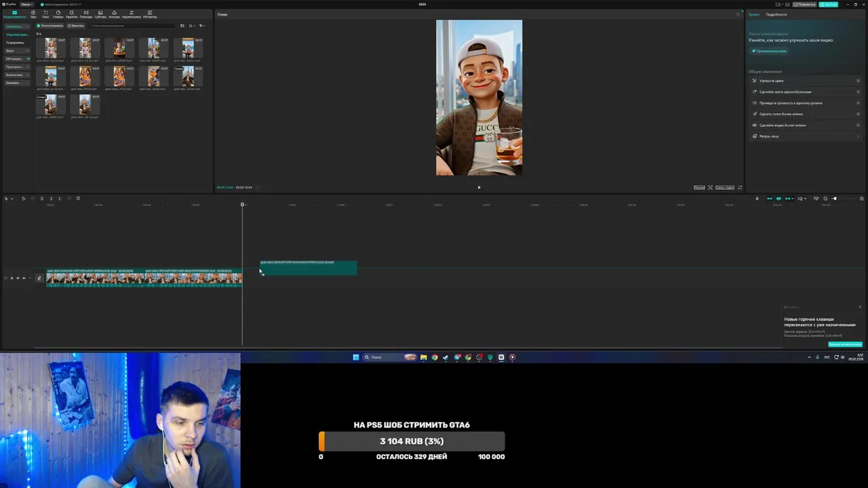868x488 pixels.
Task: Open the Корректировка adjustment icon
Action: [x=132, y=14]
